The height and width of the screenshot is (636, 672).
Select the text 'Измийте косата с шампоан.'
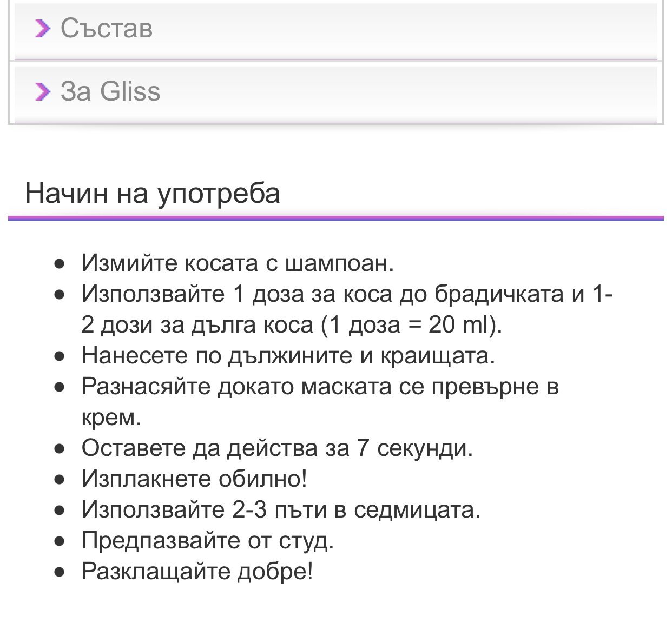[238, 263]
